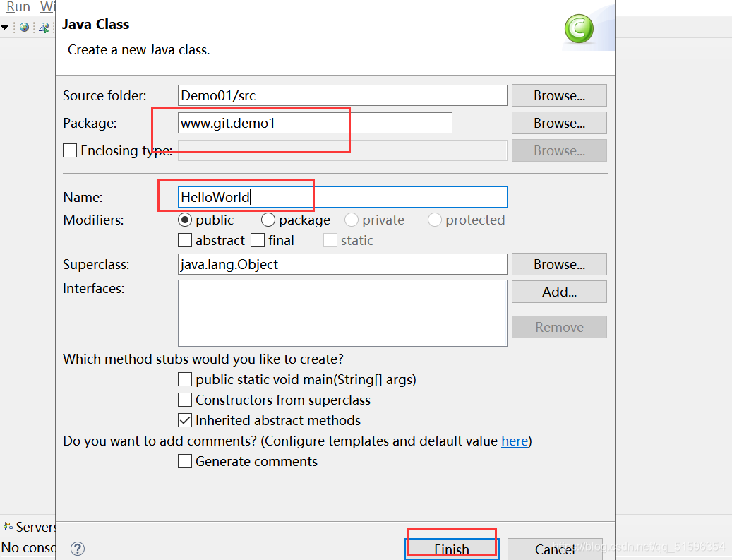Open the Run menu

(18, 6)
